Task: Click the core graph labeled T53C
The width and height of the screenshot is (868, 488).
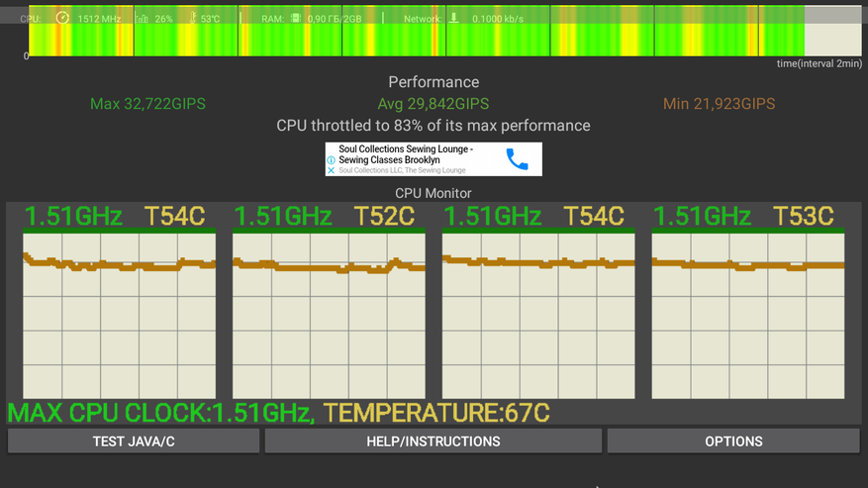Action: click(748, 315)
